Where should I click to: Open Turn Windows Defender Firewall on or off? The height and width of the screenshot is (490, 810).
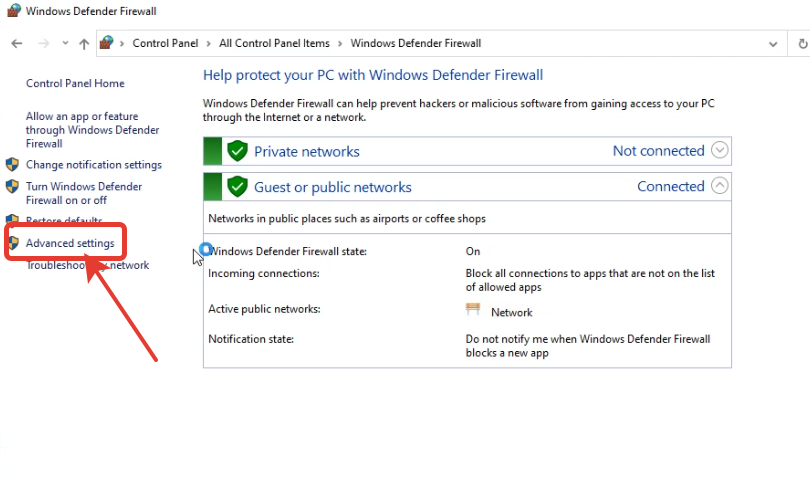84,193
